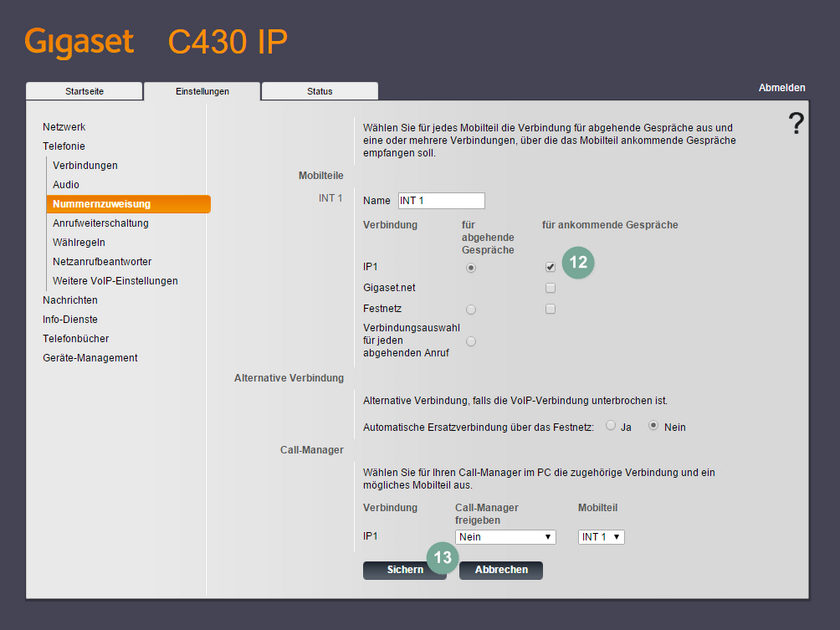Viewport: 840px width, 630px height.
Task: Click the Gigaset logo
Action: coord(79,42)
